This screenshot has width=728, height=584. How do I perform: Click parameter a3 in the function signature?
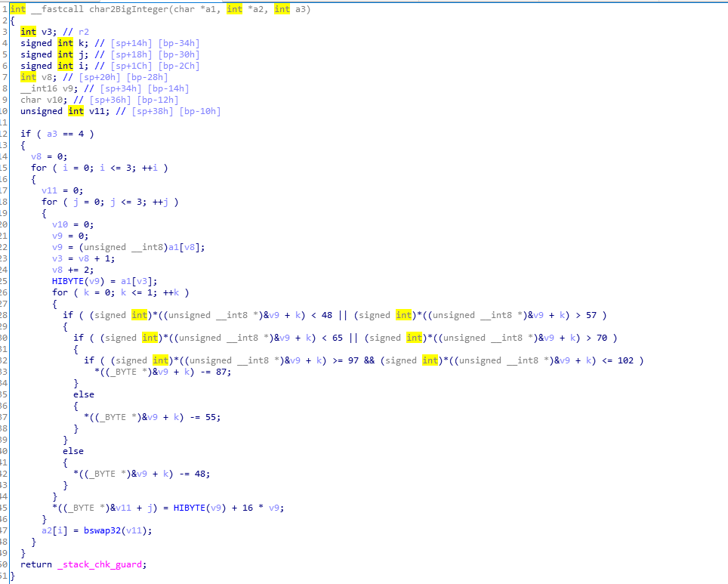(x=301, y=9)
